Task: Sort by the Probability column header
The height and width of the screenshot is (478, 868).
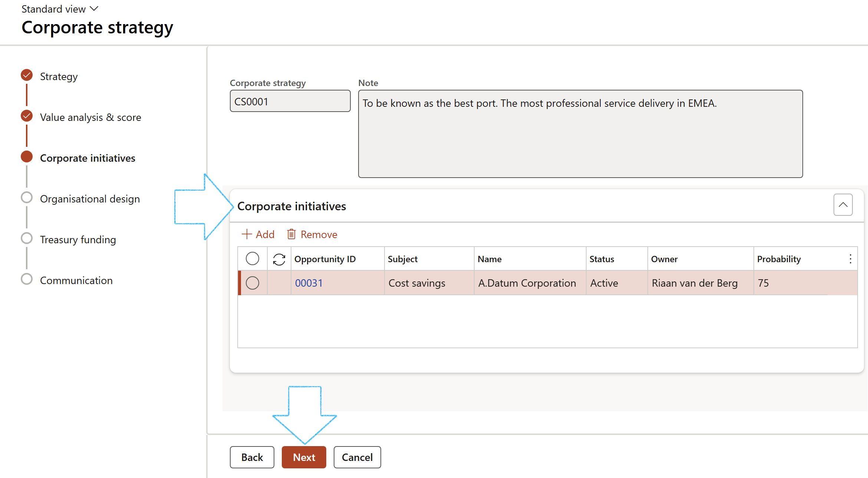Action: coord(779,259)
